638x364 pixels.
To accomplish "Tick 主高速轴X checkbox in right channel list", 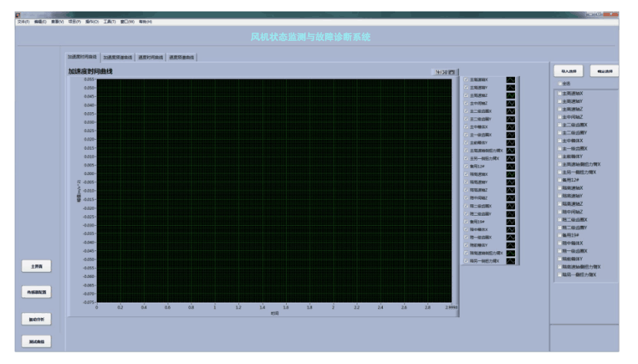I will tap(560, 93).
